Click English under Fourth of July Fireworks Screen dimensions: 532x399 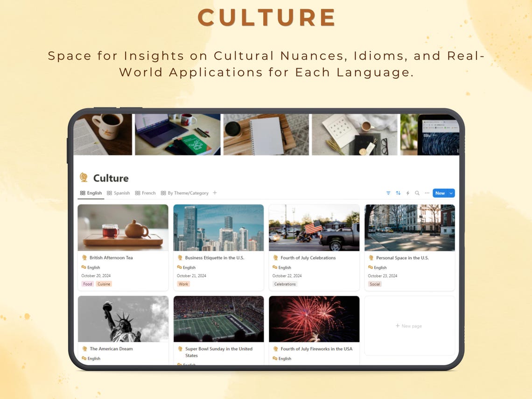point(282,358)
